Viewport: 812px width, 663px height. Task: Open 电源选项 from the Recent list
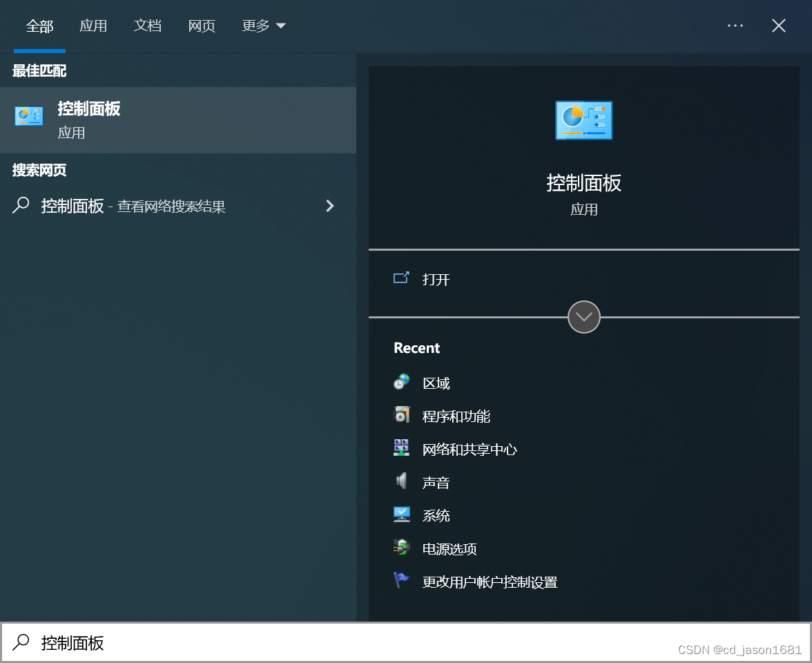pos(449,548)
